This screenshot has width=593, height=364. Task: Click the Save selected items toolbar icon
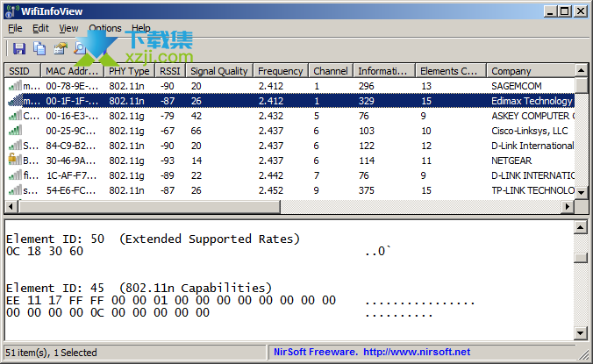click(x=19, y=48)
